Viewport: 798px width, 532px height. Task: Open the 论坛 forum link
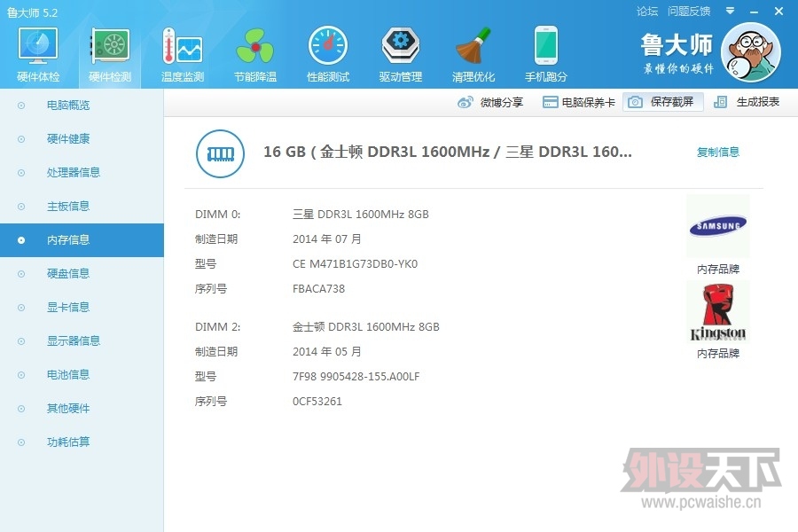click(647, 12)
